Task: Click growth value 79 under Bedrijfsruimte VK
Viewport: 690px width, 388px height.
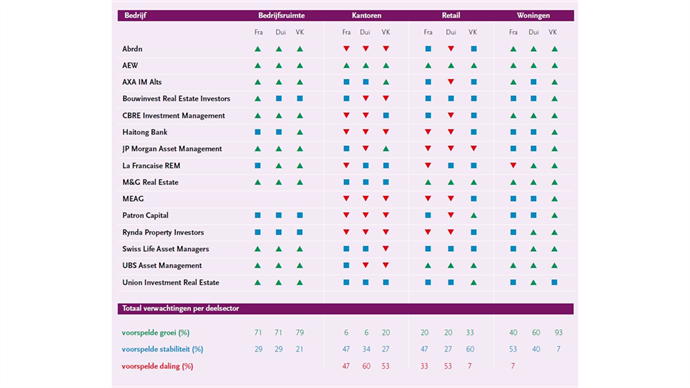Action: pos(300,333)
